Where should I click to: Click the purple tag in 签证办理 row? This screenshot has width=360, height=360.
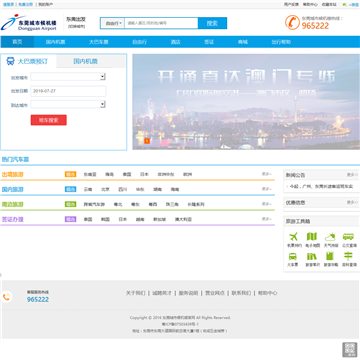[70, 219]
